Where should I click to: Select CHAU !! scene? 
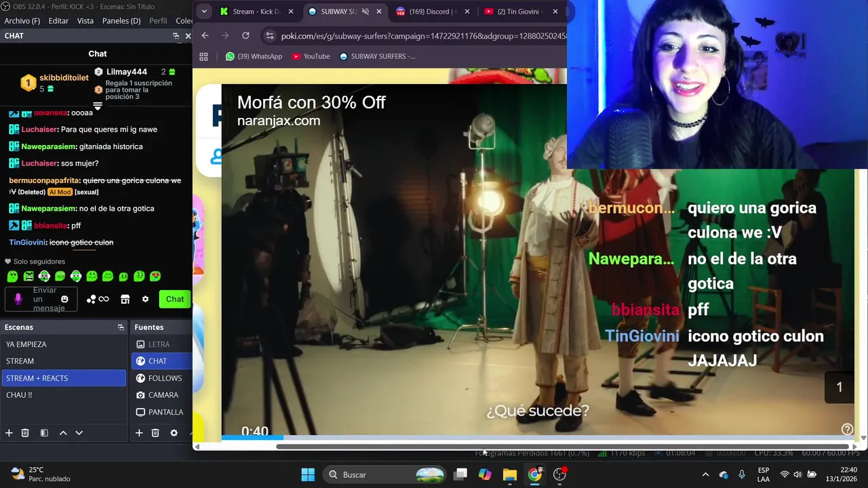click(x=64, y=395)
